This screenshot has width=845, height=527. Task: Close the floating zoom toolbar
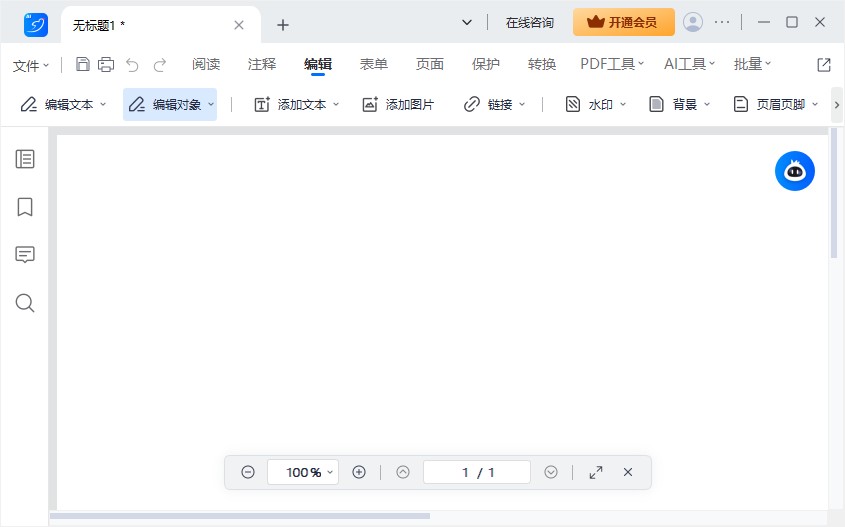click(x=628, y=472)
